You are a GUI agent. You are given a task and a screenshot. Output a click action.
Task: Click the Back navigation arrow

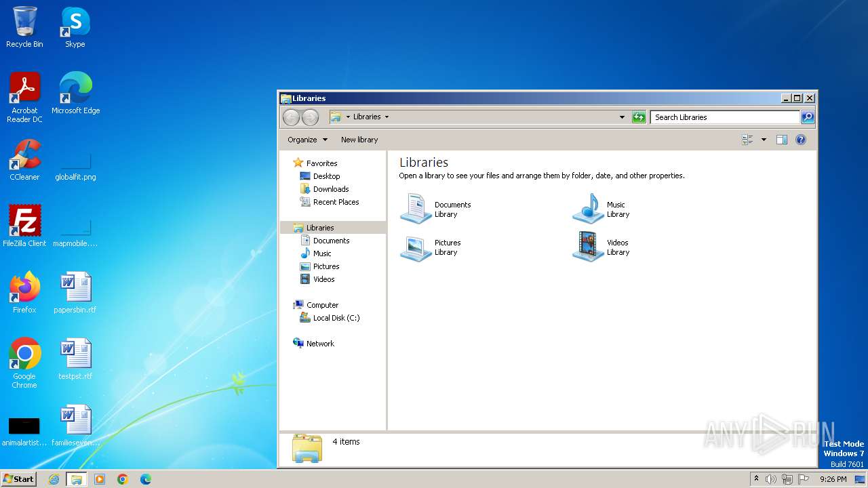point(291,117)
